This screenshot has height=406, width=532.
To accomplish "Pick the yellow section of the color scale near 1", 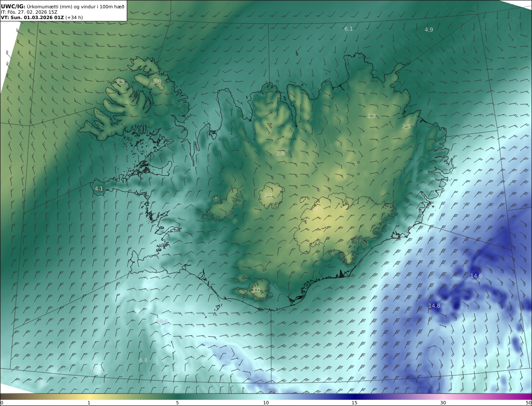I will click(89, 396).
